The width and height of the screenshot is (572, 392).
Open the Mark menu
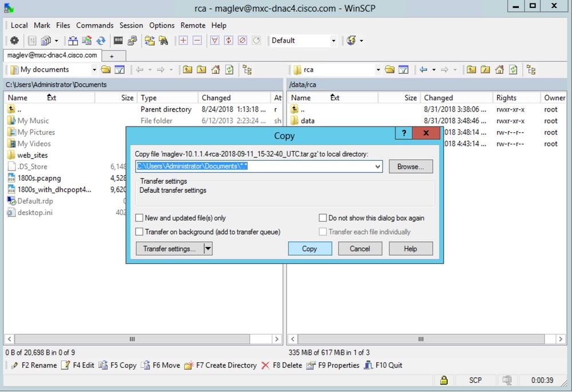(x=42, y=25)
